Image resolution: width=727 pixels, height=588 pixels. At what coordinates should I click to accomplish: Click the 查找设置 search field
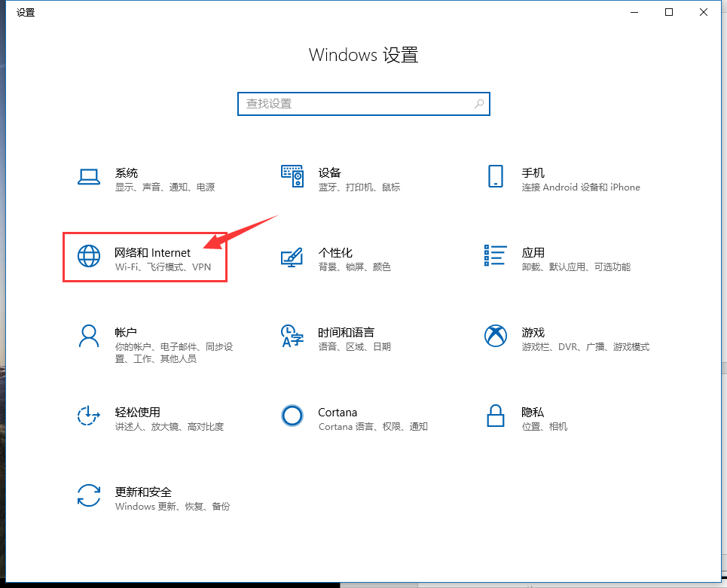[363, 104]
